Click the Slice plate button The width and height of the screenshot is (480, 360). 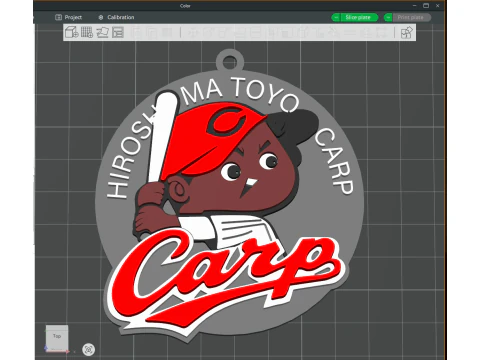(x=359, y=17)
